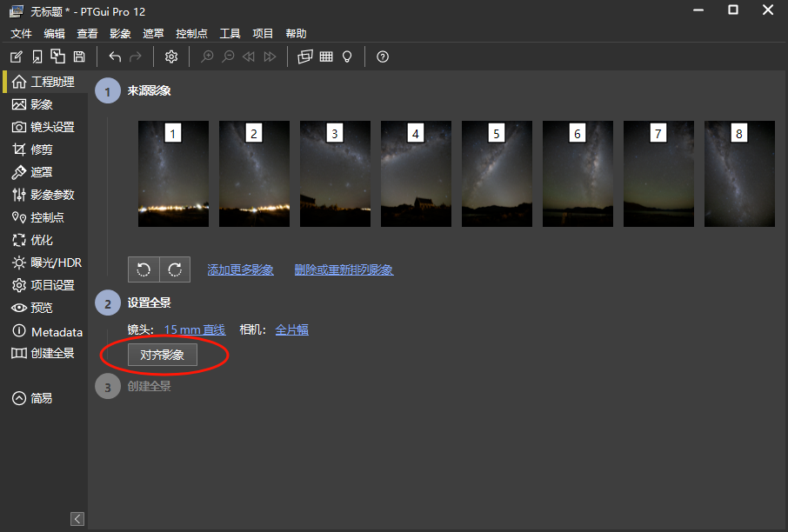Select source image thumbnail 1
788x532 pixels.
point(173,174)
